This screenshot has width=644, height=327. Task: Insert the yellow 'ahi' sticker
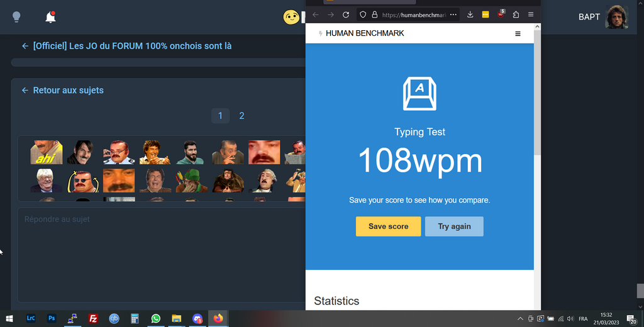click(47, 152)
